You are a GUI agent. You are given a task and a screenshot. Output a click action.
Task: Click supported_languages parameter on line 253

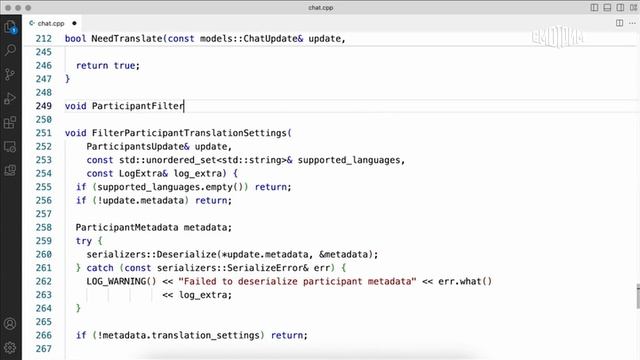click(x=349, y=160)
